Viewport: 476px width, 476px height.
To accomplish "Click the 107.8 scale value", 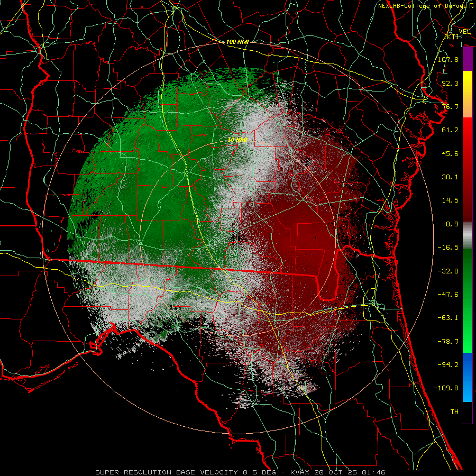I will coord(448,59).
